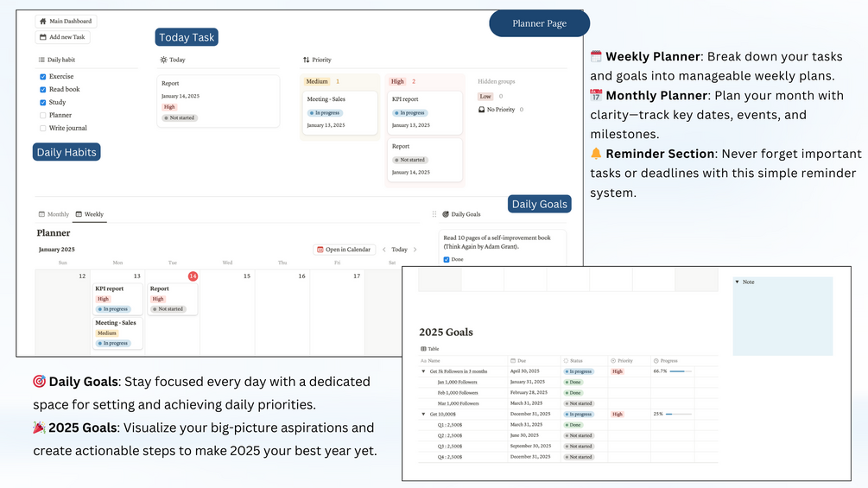This screenshot has width=868, height=488.
Task: Collapse the Get 10,000$ goal row
Action: coord(423,414)
